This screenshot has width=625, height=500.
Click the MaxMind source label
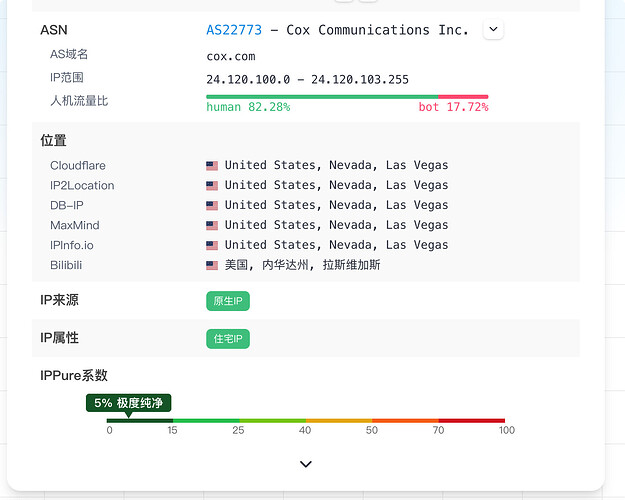pos(75,225)
